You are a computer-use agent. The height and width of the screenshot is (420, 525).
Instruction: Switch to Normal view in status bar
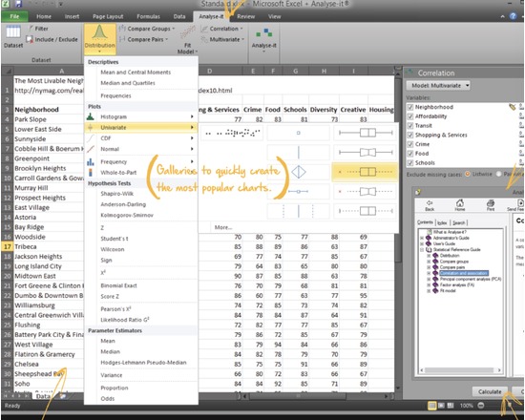[x=431, y=406]
